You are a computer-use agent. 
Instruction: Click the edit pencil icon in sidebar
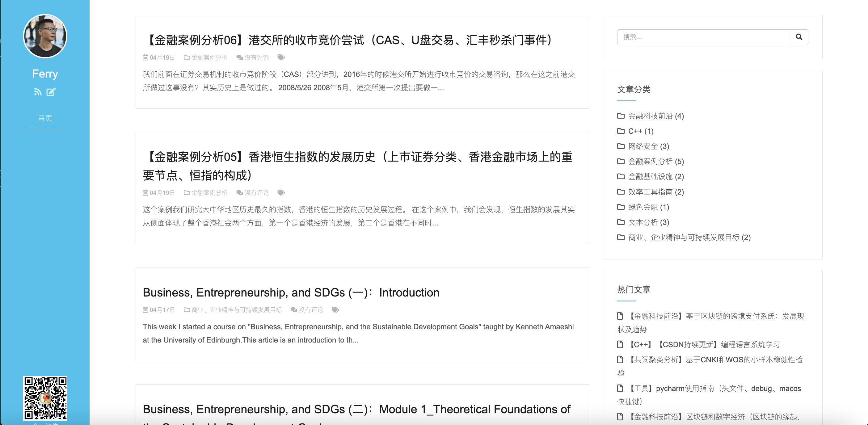click(51, 92)
